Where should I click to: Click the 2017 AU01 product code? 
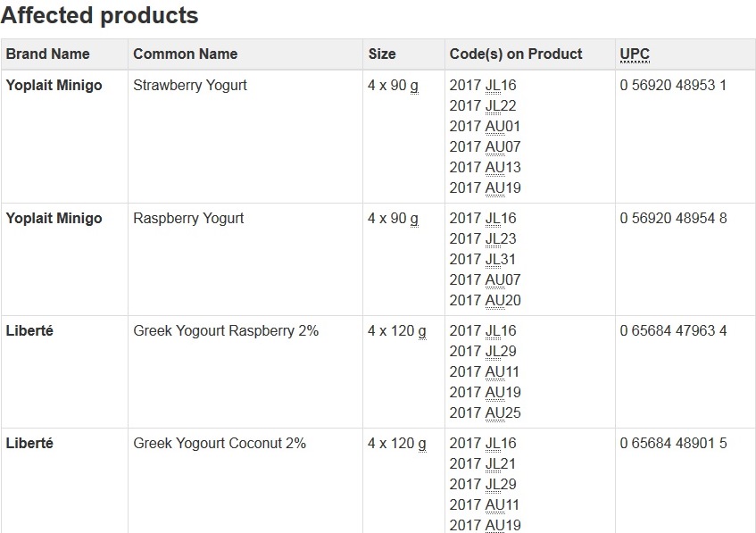click(485, 127)
